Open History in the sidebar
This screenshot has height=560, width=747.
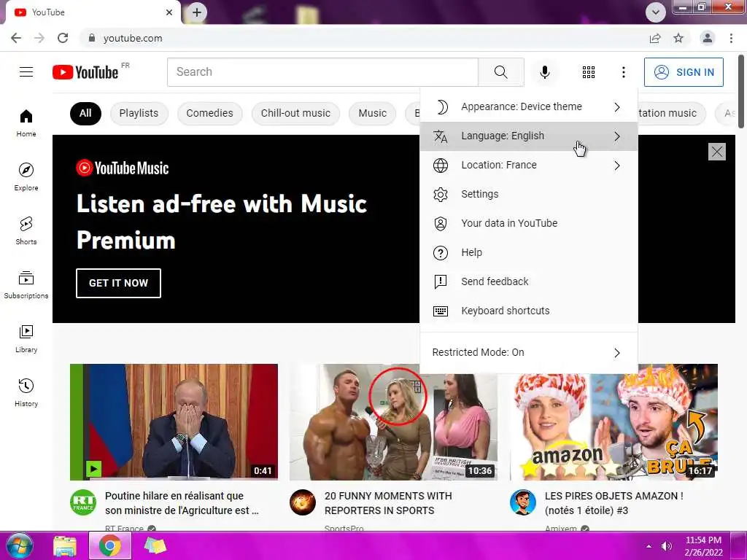pyautogui.click(x=26, y=392)
